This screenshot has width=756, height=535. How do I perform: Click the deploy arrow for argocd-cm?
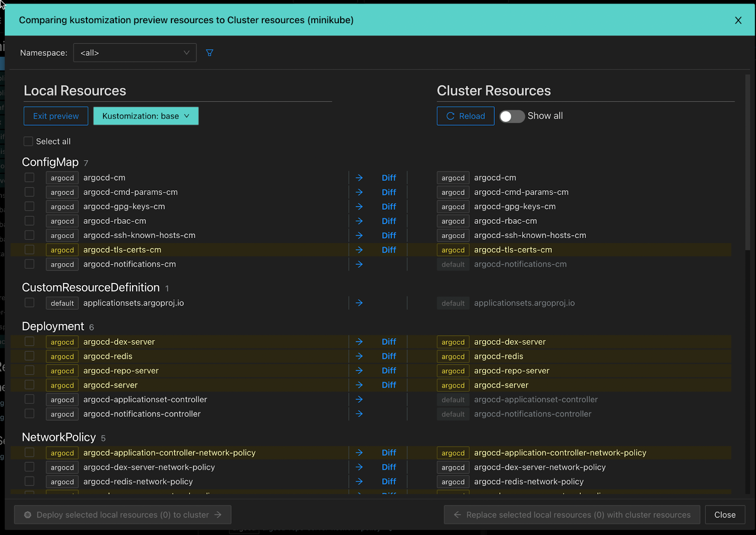click(359, 178)
